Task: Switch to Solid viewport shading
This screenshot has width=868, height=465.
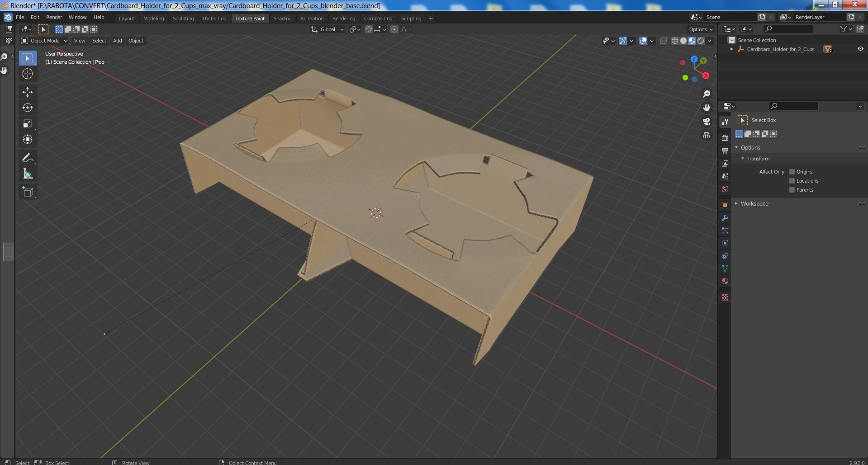Action: click(x=683, y=41)
